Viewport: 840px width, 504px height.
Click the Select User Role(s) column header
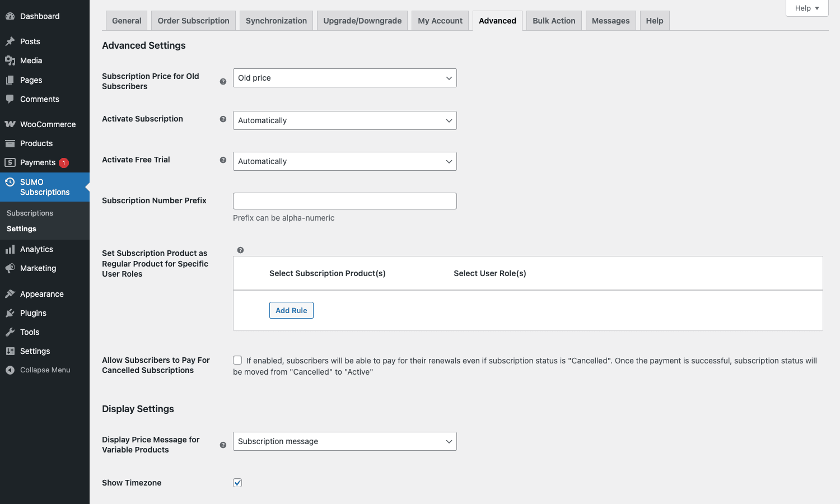(x=490, y=273)
